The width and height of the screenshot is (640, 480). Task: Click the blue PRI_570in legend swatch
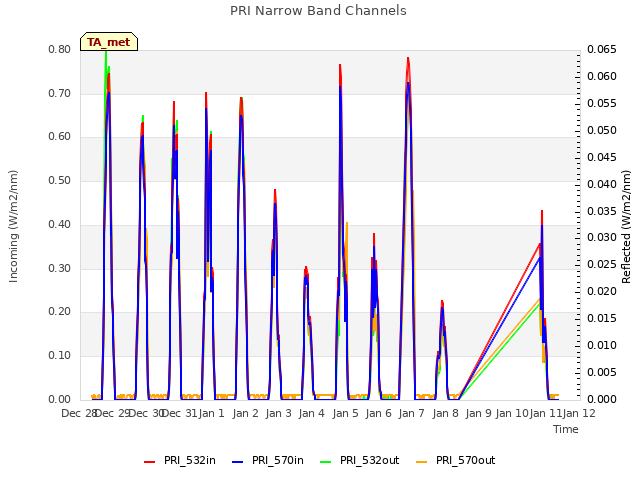(238, 462)
